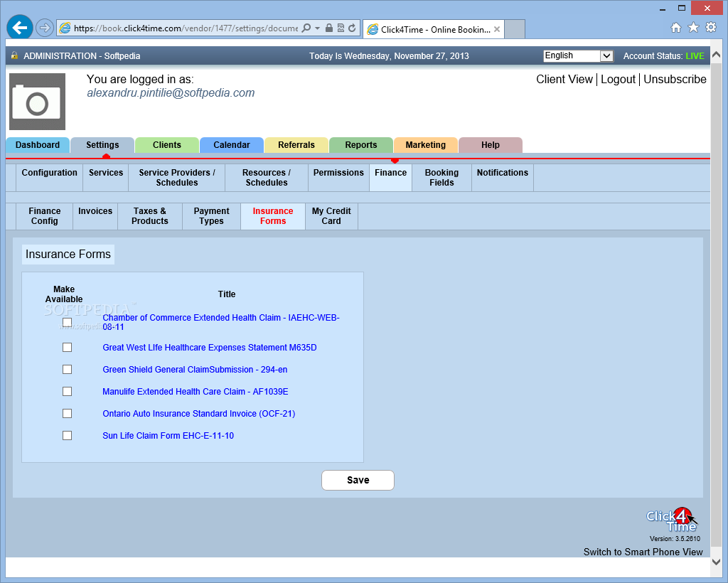The height and width of the screenshot is (583, 728).
Task: Open Resources / Schedules section
Action: 267,177
